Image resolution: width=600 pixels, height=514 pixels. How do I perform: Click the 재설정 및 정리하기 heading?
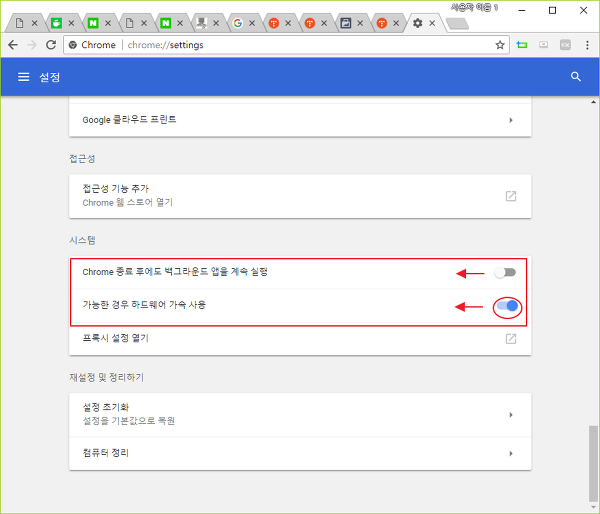[x=106, y=377]
